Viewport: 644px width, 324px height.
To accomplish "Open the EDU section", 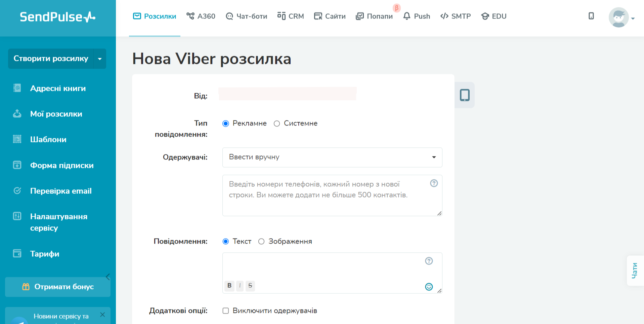I will [x=494, y=16].
